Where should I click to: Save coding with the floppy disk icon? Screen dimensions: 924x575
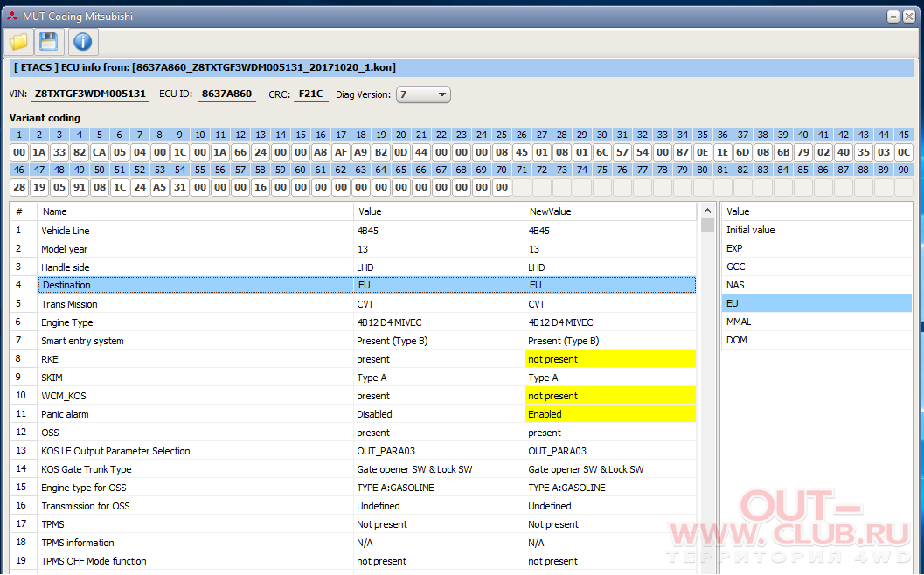(49, 42)
